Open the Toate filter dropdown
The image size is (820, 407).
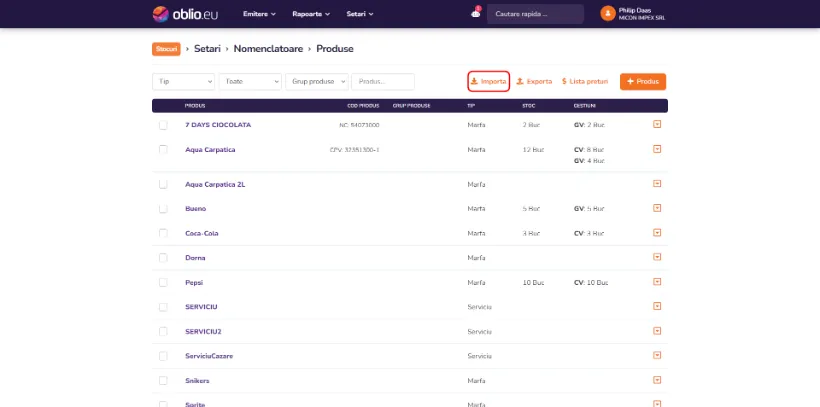pyautogui.click(x=250, y=82)
